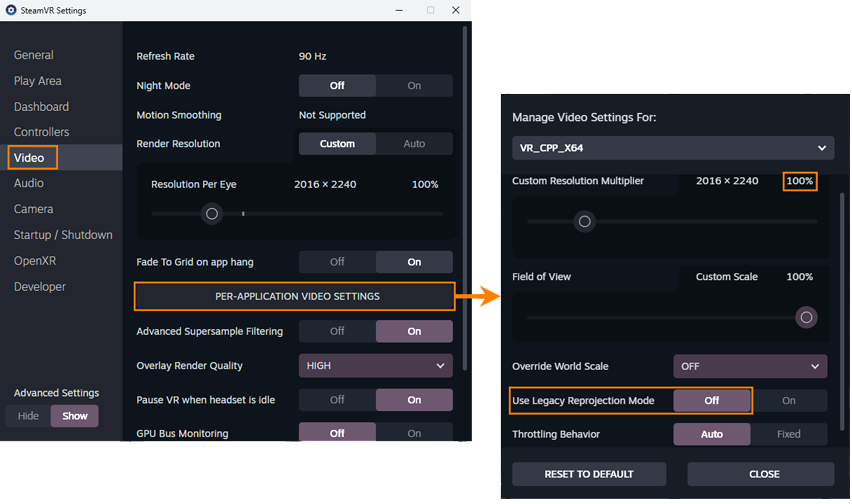Enable Use Legacy Reprojection Mode

[788, 401]
